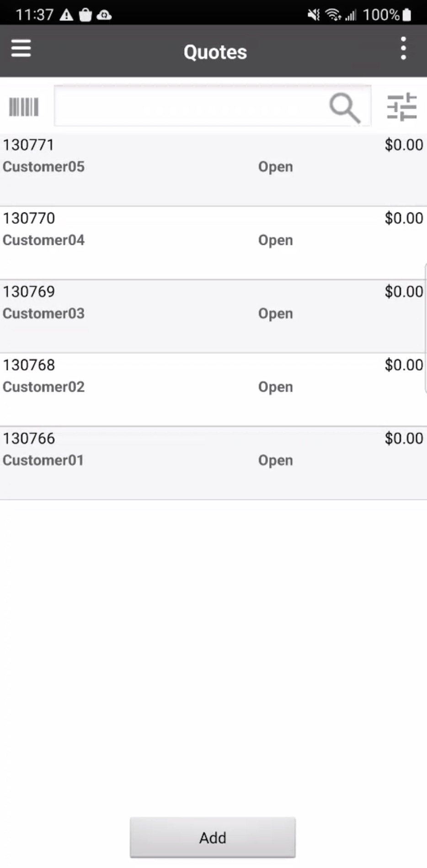Tap the cloud sync status icon
Image resolution: width=427 pixels, height=868 pixels.
104,15
